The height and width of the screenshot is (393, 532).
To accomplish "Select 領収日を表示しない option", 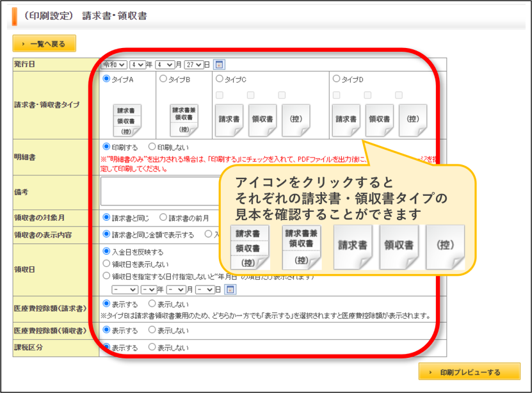I will point(106,264).
